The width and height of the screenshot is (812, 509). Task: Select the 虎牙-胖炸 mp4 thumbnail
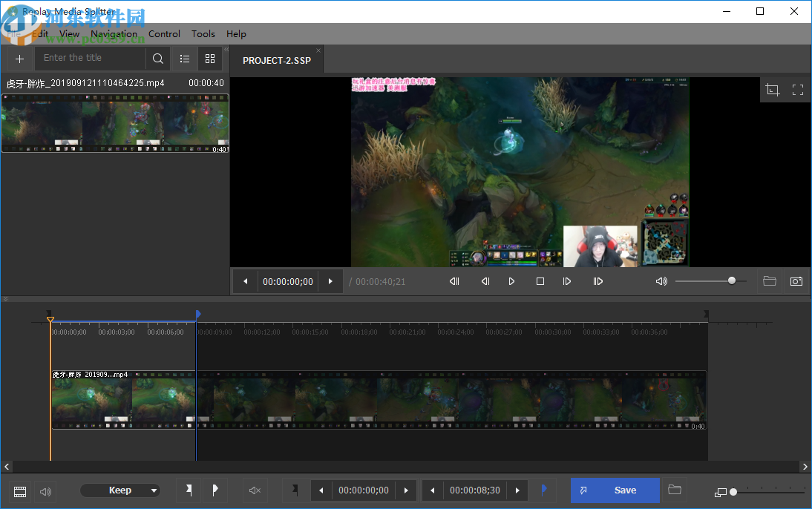point(115,123)
